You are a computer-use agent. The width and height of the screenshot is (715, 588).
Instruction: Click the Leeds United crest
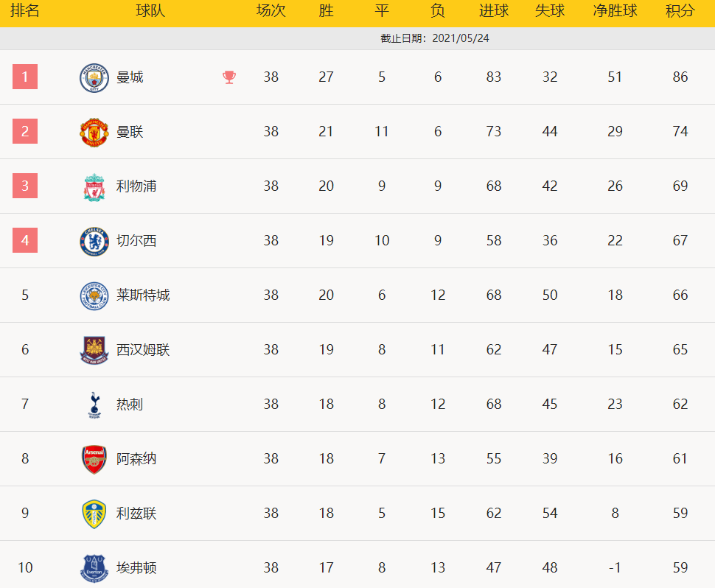(x=94, y=514)
